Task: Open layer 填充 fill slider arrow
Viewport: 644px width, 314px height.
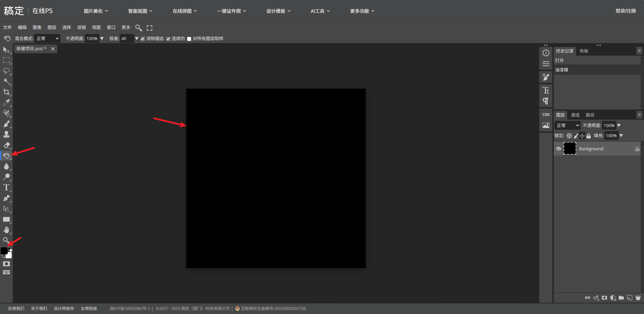Action: [x=621, y=135]
